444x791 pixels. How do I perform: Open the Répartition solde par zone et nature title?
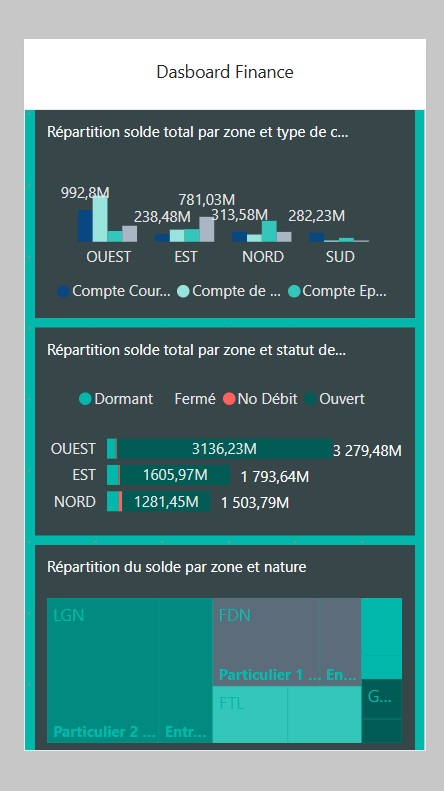coord(177,567)
